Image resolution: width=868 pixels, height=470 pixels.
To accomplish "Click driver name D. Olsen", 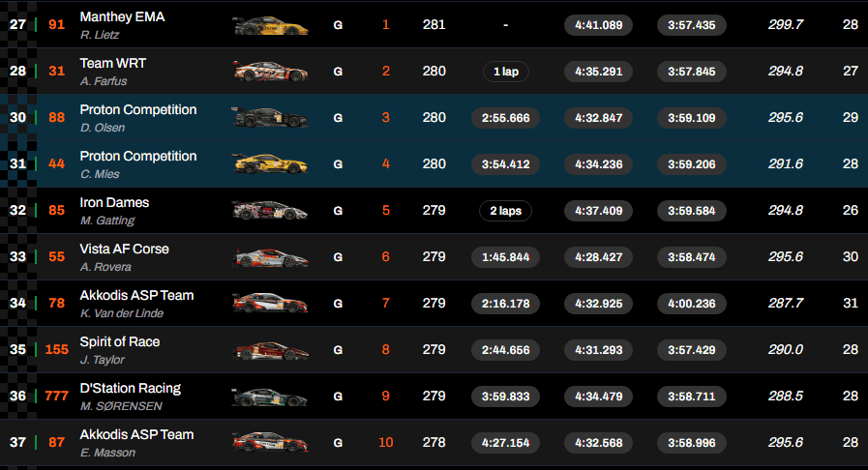I will (x=103, y=128).
